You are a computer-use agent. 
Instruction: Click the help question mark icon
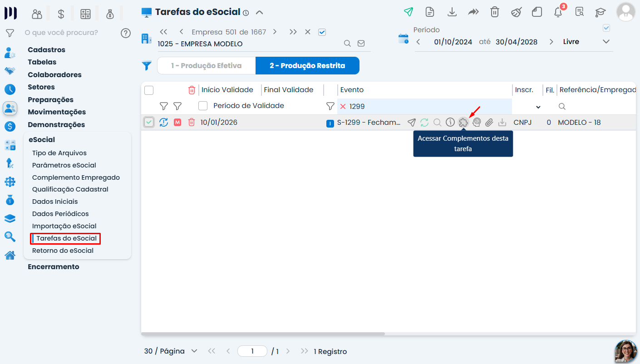(x=126, y=33)
